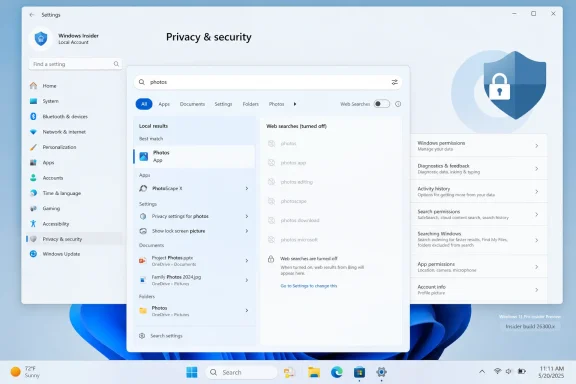Click the Show lock screen picture icon

pyautogui.click(x=143, y=231)
